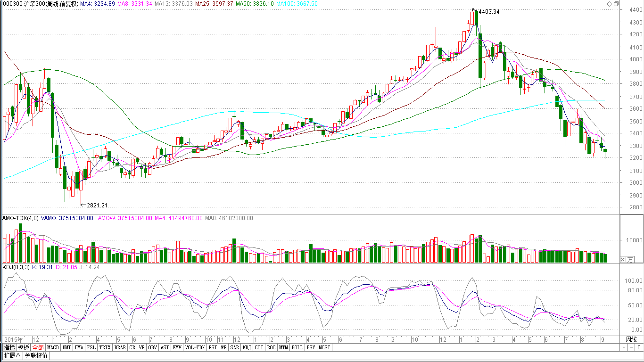Click the MA25: 3597.37 label
644x362 pixels.
[214, 4]
